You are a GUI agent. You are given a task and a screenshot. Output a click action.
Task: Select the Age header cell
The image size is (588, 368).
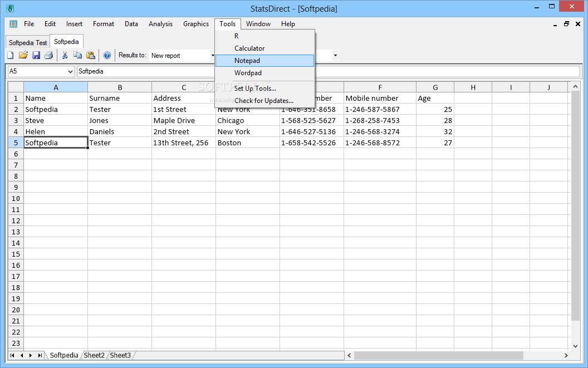[435, 99]
